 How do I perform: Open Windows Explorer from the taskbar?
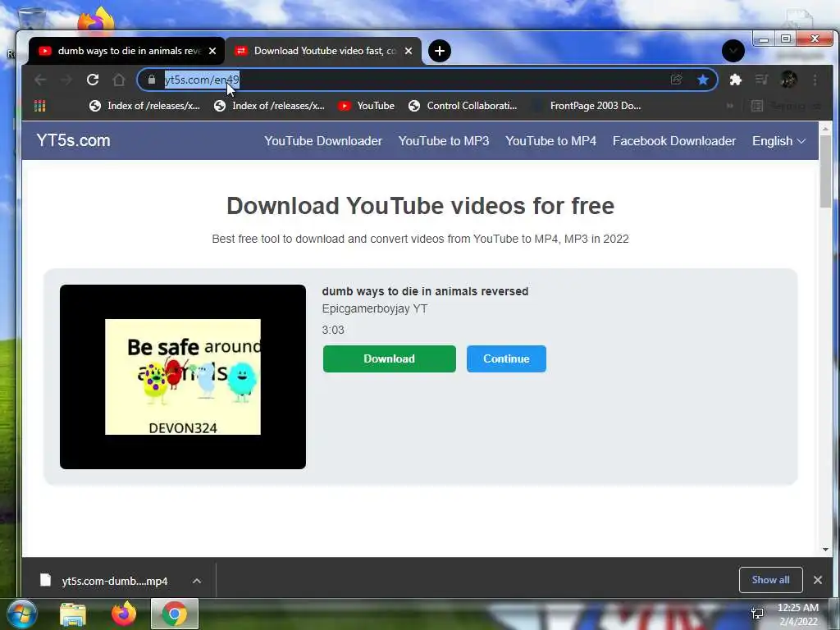tap(73, 614)
